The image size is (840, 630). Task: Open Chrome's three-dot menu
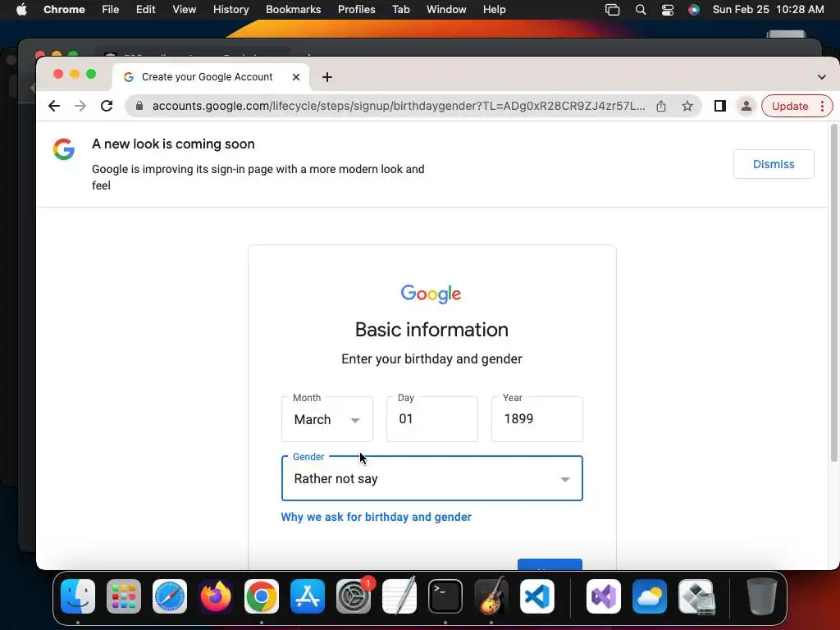(x=822, y=106)
